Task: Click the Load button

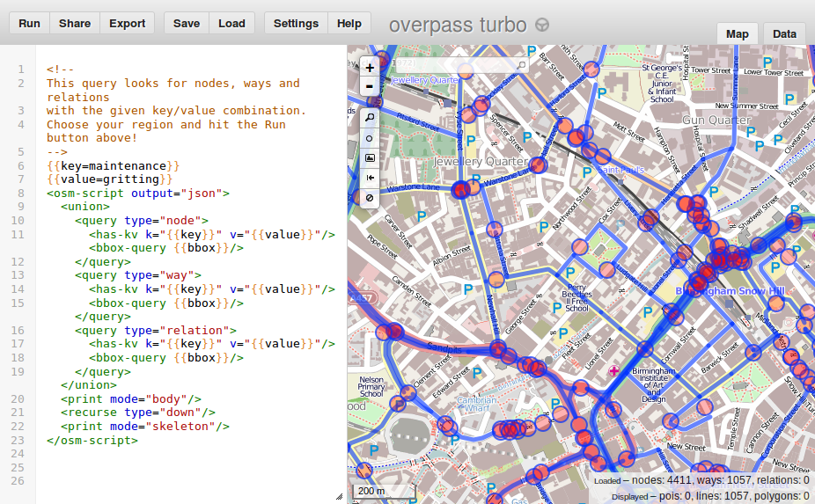Action: (231, 24)
